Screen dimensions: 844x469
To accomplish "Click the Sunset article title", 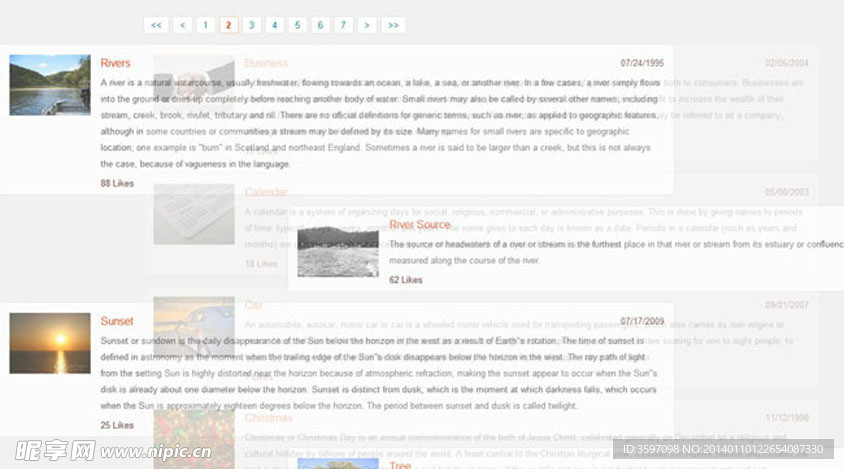I will pyautogui.click(x=116, y=321).
